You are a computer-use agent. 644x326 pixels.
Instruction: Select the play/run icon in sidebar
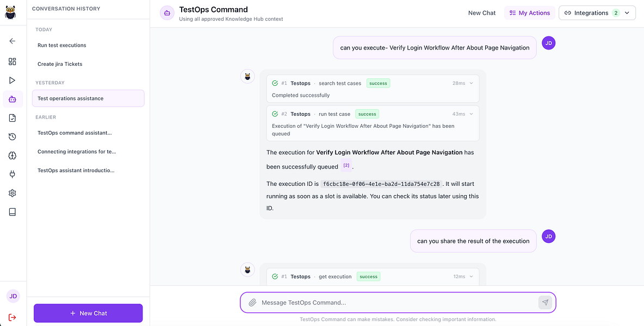pyautogui.click(x=13, y=80)
